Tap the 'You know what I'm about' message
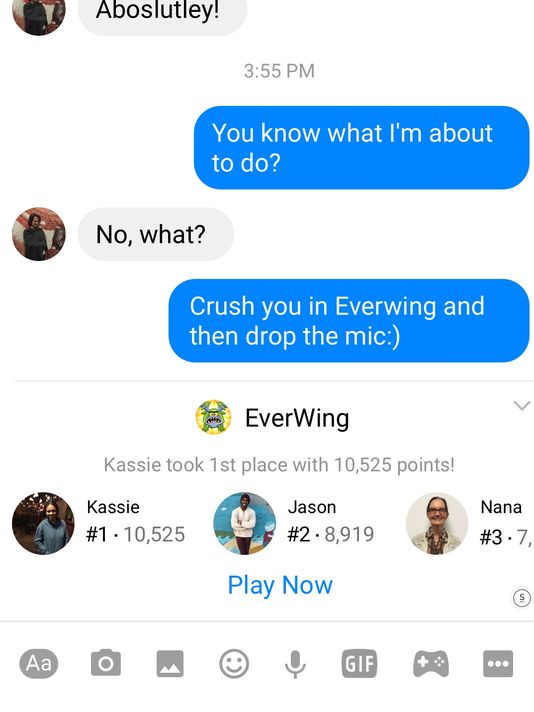 pyautogui.click(x=361, y=148)
